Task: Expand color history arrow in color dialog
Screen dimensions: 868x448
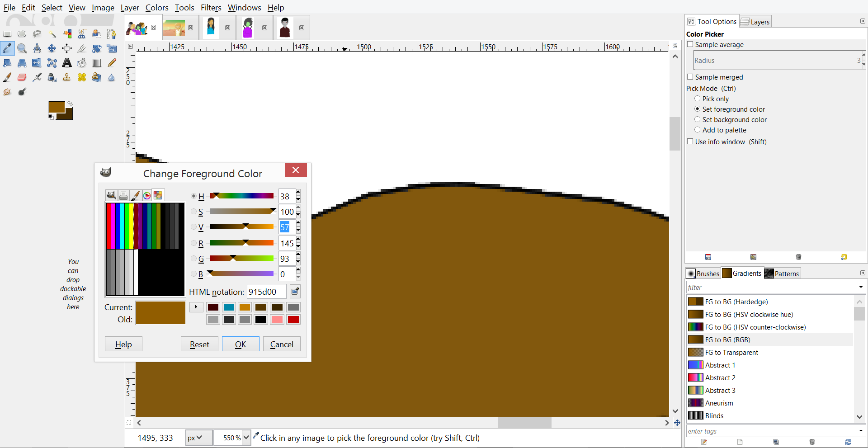Action: pos(196,307)
